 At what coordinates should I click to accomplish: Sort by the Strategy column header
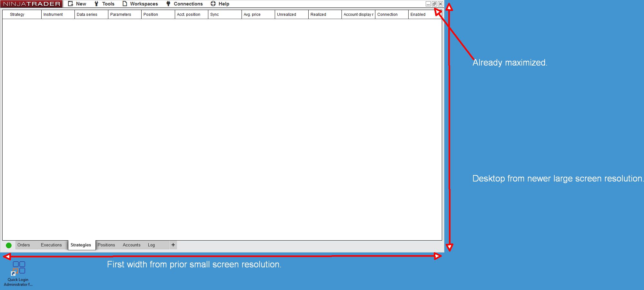22,15
